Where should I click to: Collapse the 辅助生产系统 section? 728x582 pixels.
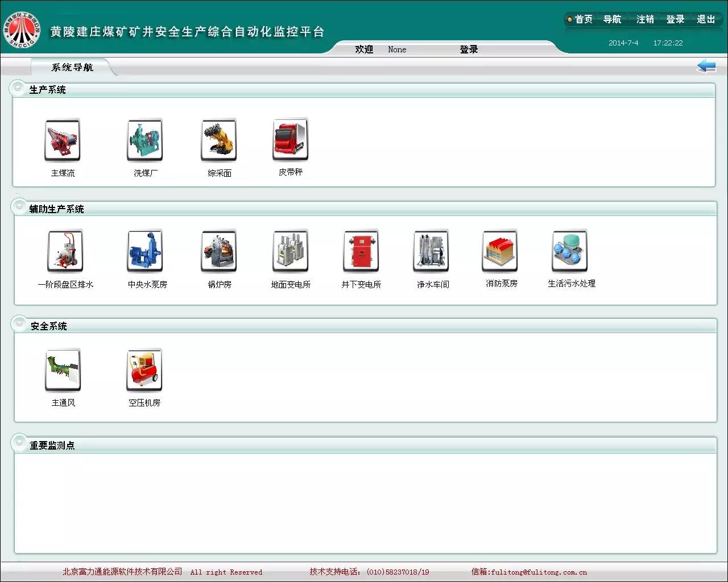pyautogui.click(x=19, y=207)
